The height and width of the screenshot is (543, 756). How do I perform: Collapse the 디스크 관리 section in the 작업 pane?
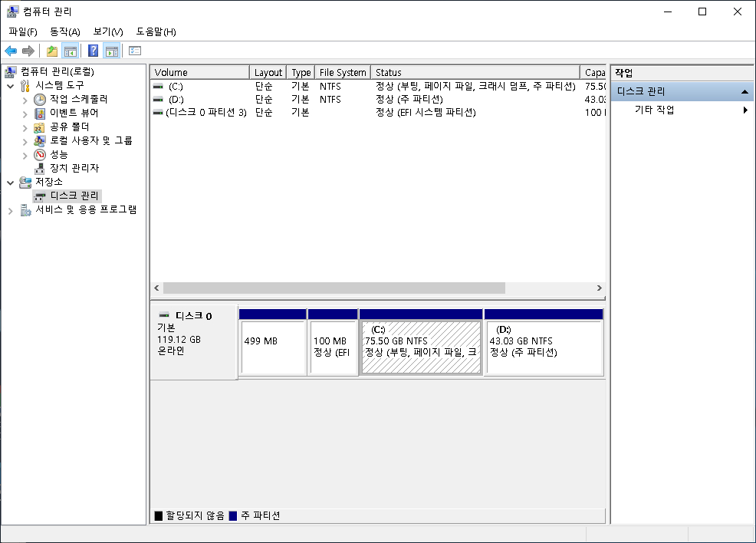click(744, 90)
